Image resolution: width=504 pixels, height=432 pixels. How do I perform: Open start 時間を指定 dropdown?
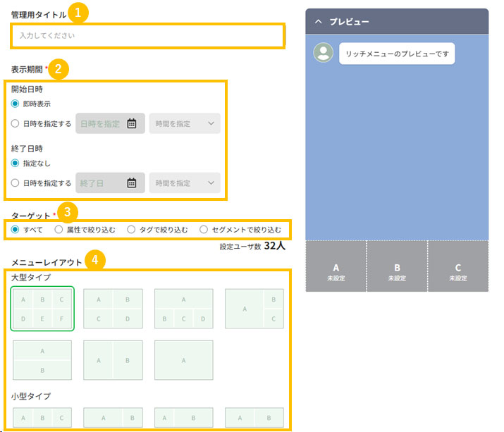[x=185, y=123]
